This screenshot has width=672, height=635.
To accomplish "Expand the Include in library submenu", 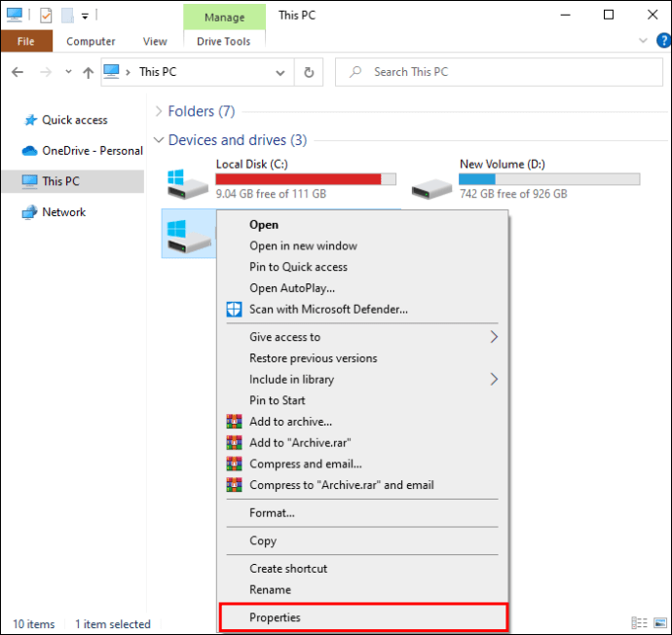I will pos(363,379).
